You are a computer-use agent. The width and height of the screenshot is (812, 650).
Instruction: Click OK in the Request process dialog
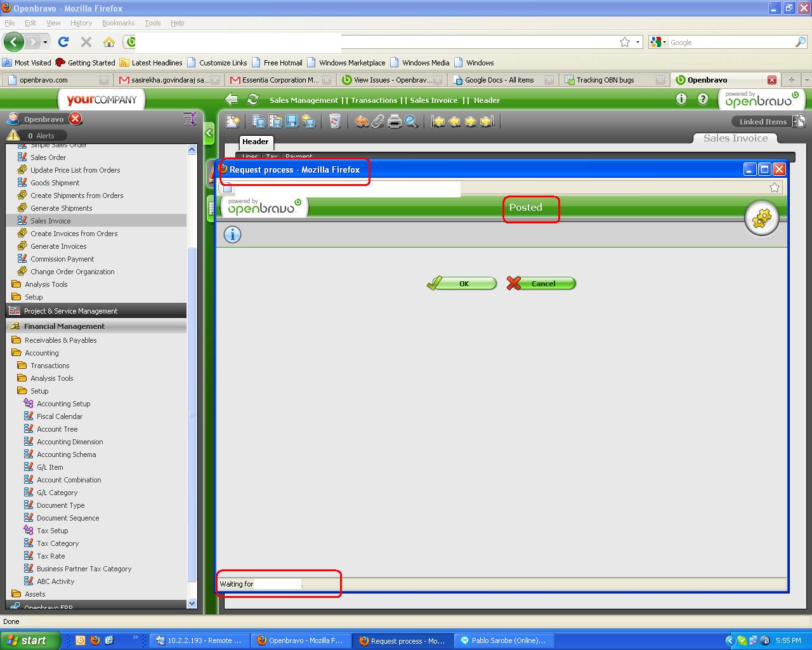(462, 283)
